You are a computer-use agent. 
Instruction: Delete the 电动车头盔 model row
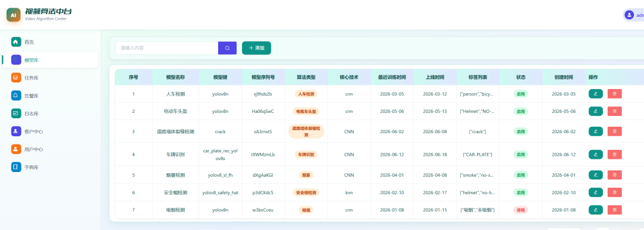tap(614, 111)
